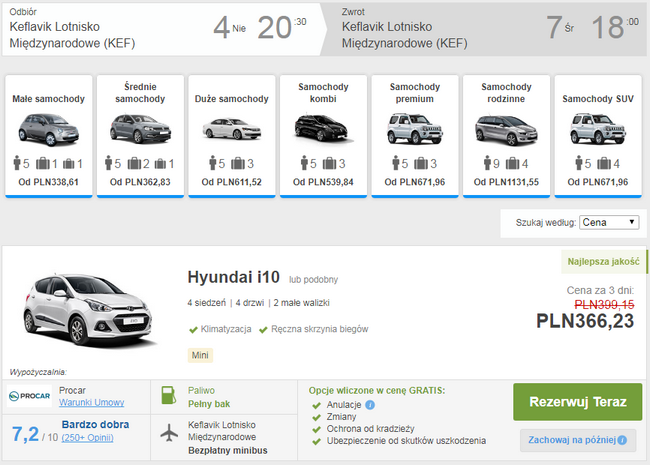This screenshot has width=650, height=465.
Task: Click the pickup date 4 Nie
Action: pyautogui.click(x=229, y=28)
